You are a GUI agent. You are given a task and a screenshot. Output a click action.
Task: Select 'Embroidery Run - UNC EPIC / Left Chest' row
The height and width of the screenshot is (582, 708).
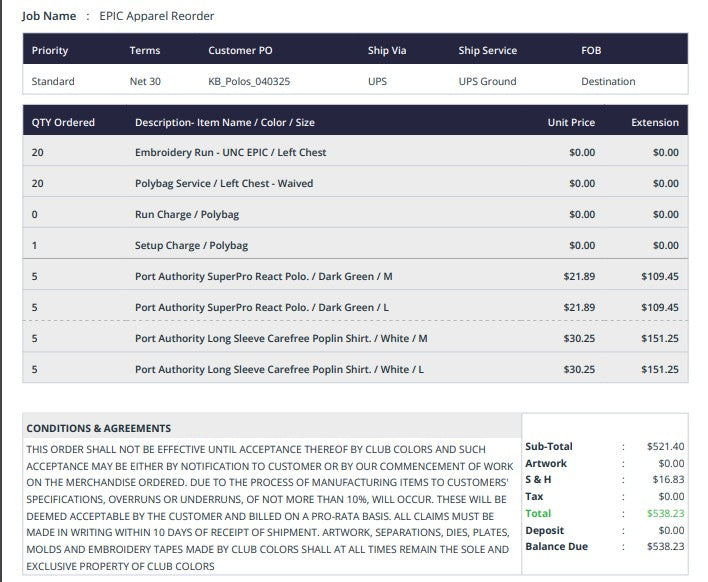[355, 152]
